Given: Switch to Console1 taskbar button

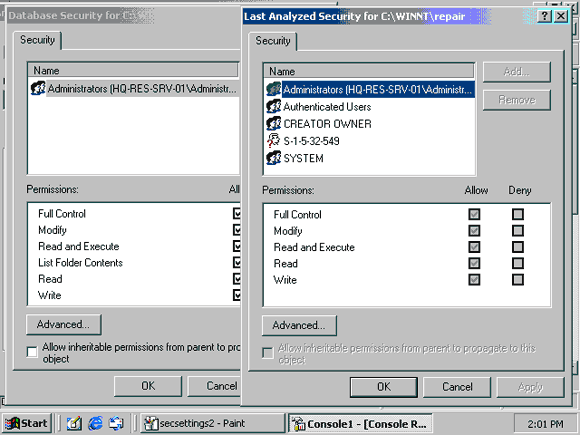Looking at the screenshot, I should click(360, 423).
